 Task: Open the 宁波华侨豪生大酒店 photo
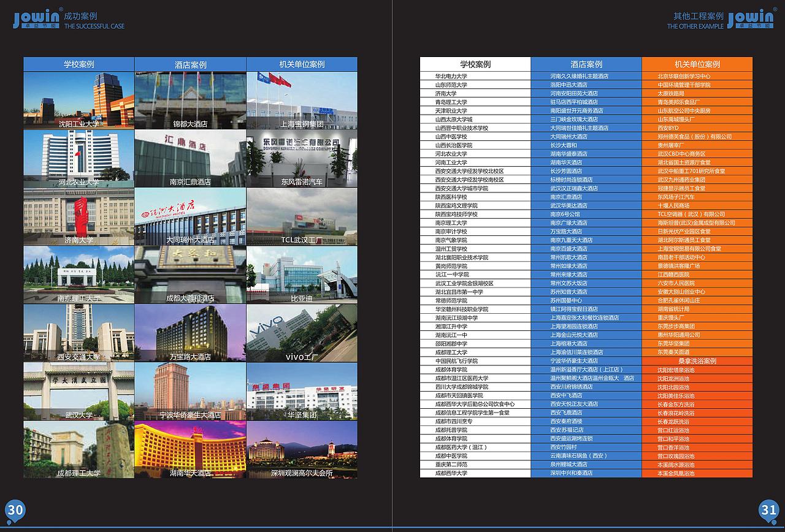(x=190, y=392)
